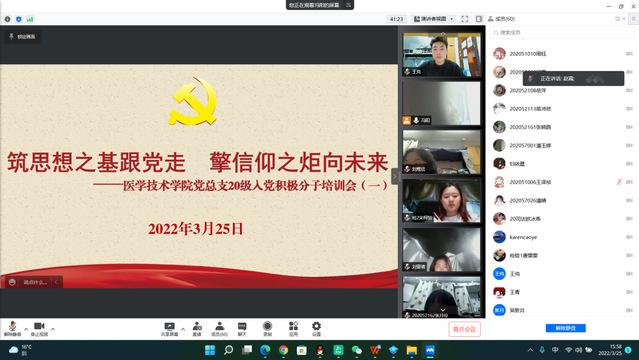Open meeting 设置 gear icon
639x360 pixels.
pyautogui.click(x=316, y=329)
